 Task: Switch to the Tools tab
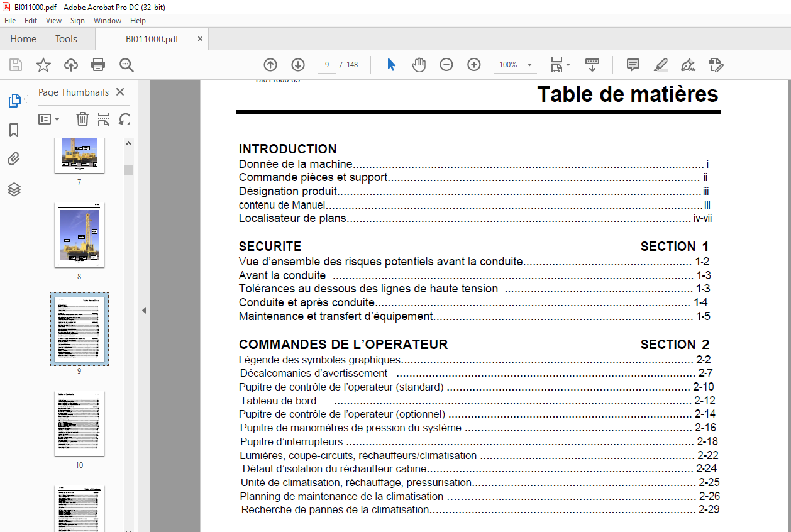click(66, 39)
